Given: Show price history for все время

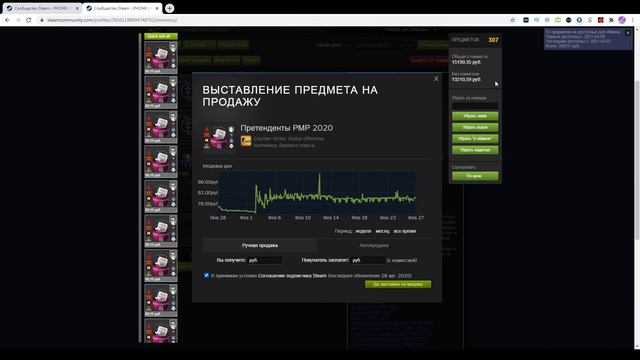Looking at the screenshot, I should (405, 231).
